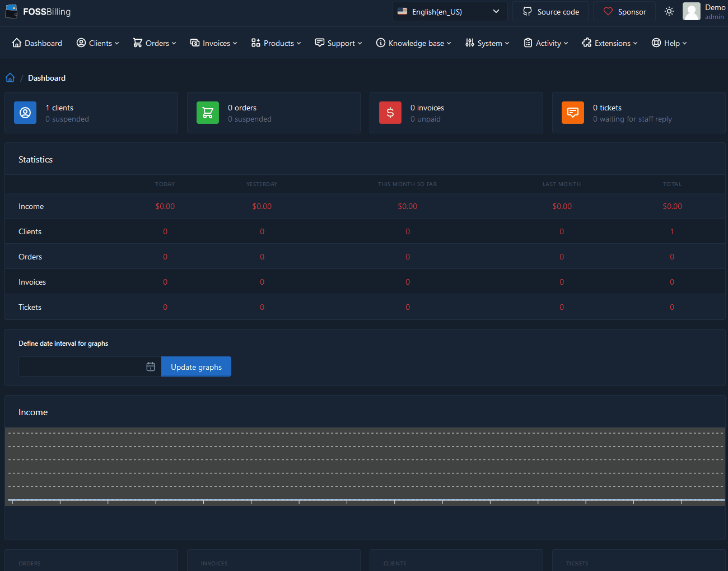Click the Update graphs button
The height and width of the screenshot is (571, 728).
pos(196,367)
